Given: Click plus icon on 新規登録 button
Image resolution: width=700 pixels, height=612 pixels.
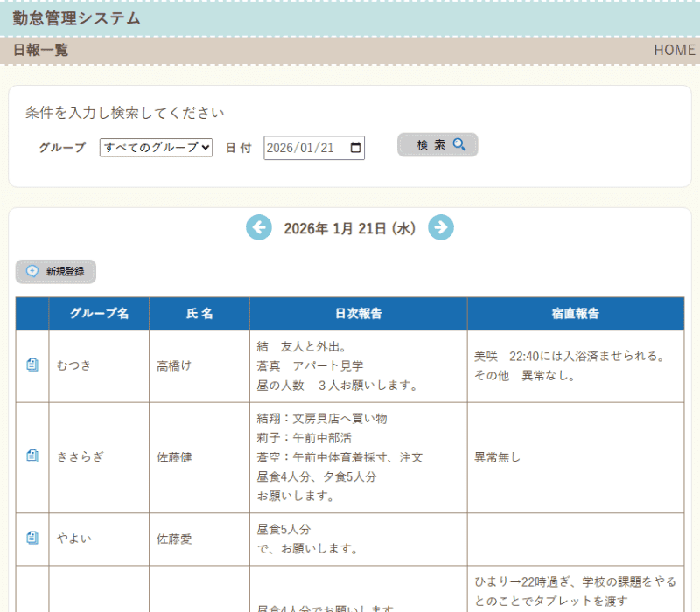Looking at the screenshot, I should [x=32, y=272].
